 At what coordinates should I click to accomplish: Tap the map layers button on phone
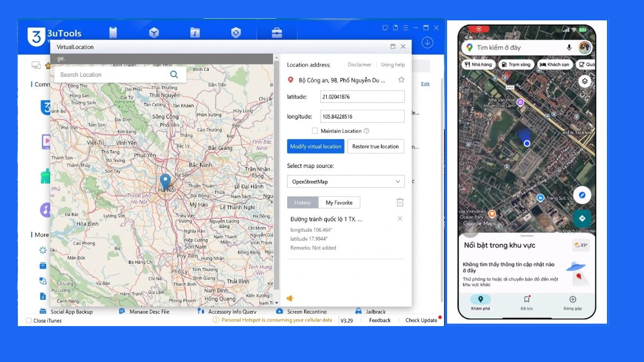coord(584,81)
